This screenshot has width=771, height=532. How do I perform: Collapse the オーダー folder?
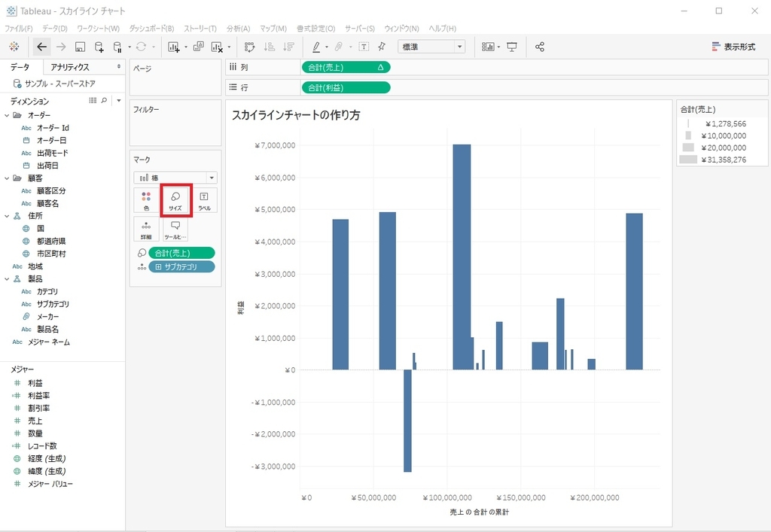pyautogui.click(x=7, y=115)
